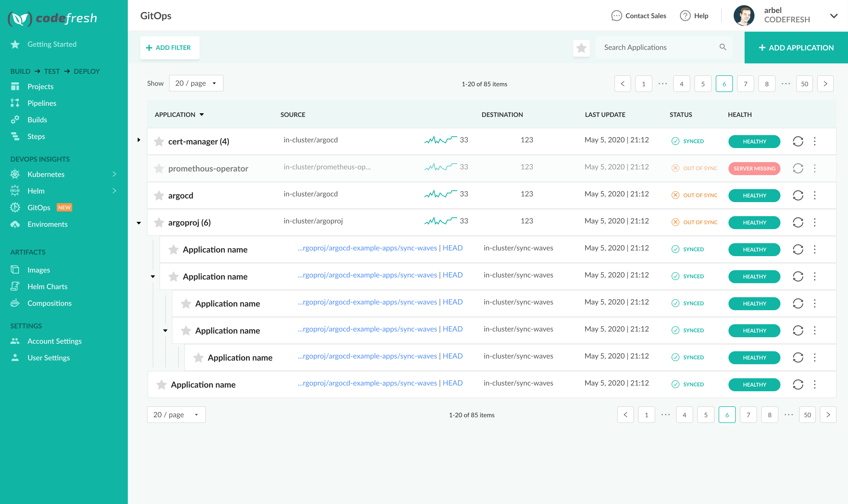Star the last Application name row
The width and height of the screenshot is (848, 504).
click(161, 384)
